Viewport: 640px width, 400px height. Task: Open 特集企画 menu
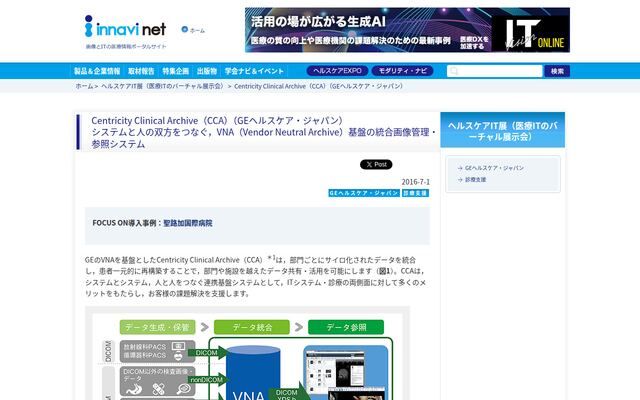click(176, 71)
